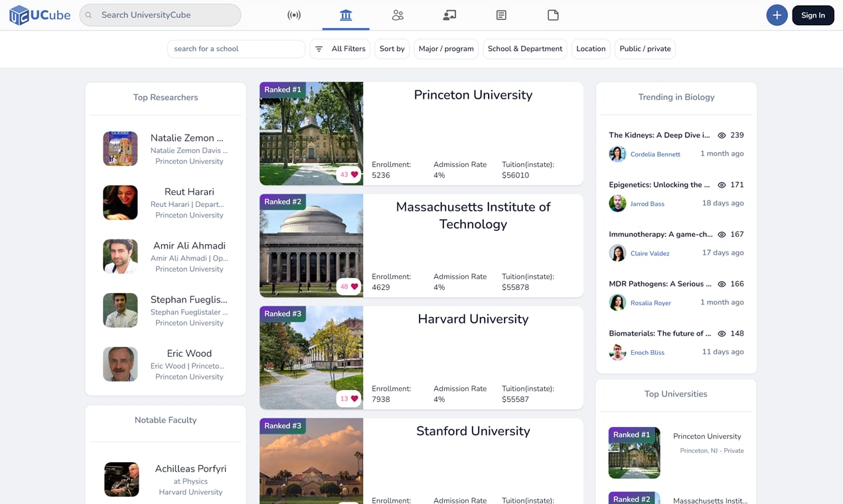843x504 pixels.
Task: Click the Harvard campus photo thumbnail
Action: pyautogui.click(x=311, y=357)
